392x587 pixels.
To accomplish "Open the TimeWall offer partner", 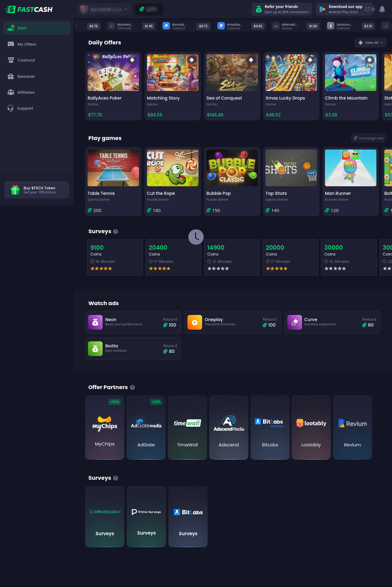I will coord(187,427).
